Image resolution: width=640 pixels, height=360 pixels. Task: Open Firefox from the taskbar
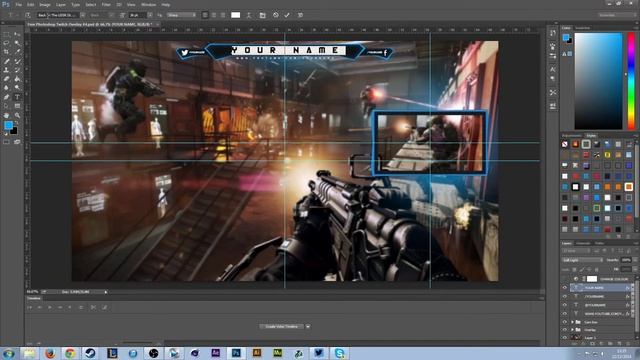pos(50,353)
